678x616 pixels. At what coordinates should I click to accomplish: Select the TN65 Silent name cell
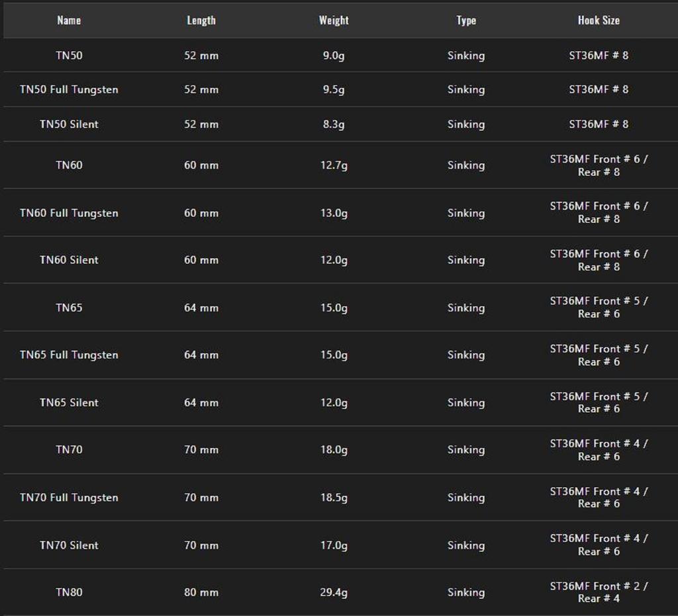69,402
